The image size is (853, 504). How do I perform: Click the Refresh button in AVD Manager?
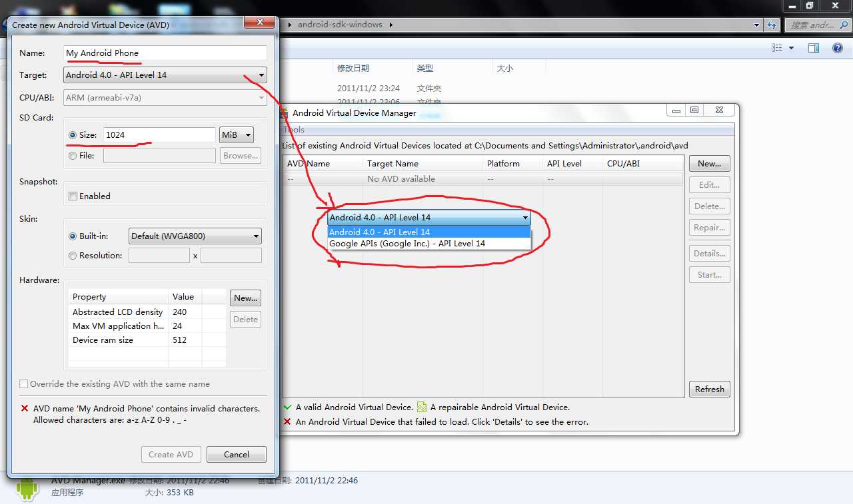(710, 389)
